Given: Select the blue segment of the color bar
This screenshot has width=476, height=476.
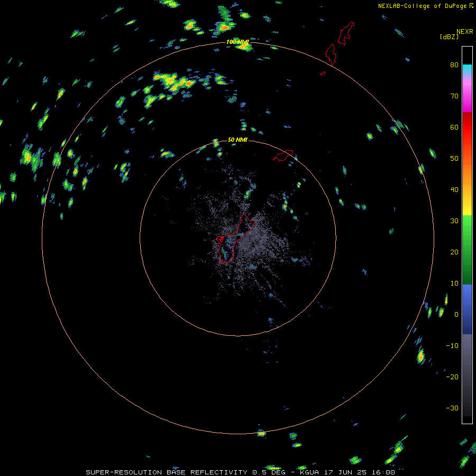Looking at the screenshot, I should point(467,309).
